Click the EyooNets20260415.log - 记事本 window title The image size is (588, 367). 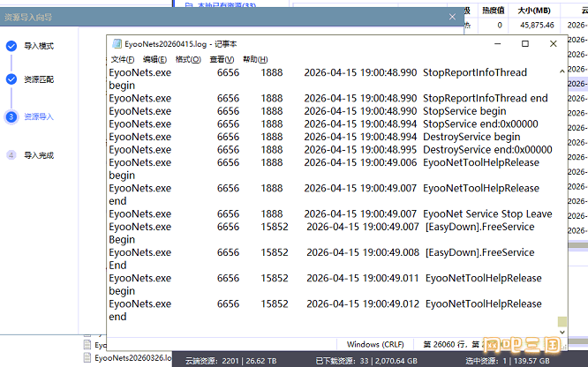point(181,44)
